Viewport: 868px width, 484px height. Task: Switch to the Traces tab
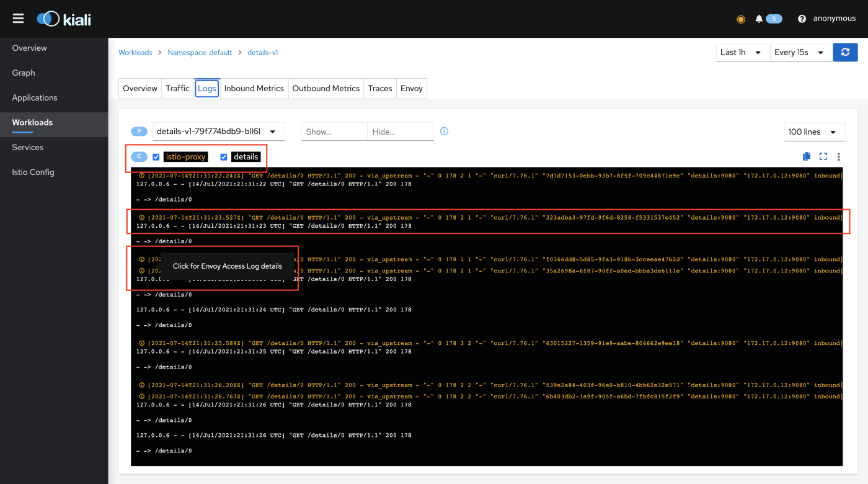(x=380, y=88)
